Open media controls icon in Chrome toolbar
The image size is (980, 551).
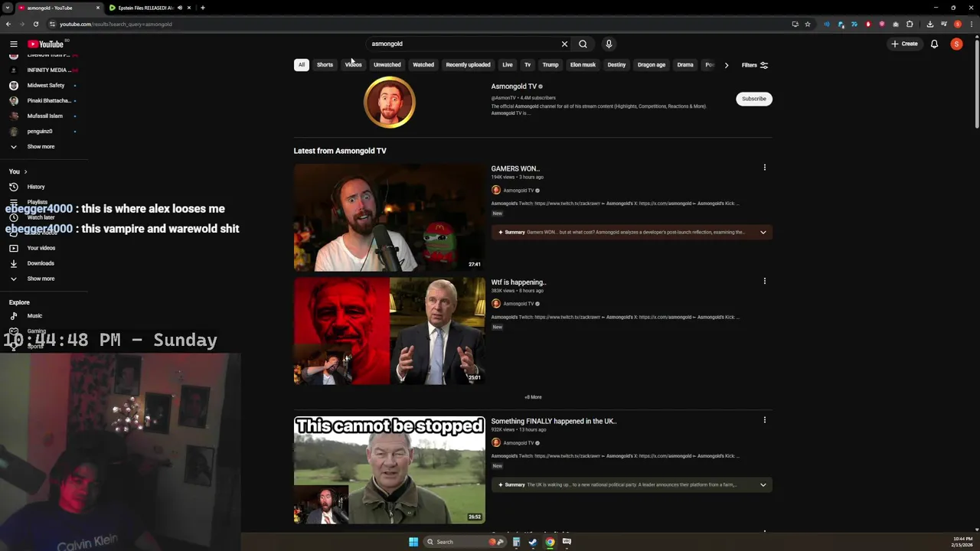tap(944, 24)
